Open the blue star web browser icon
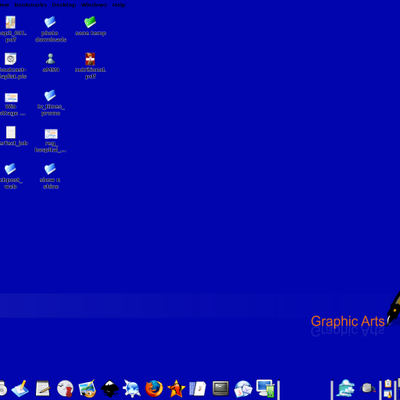Image resolution: width=400 pixels, height=400 pixels. [x=132, y=389]
